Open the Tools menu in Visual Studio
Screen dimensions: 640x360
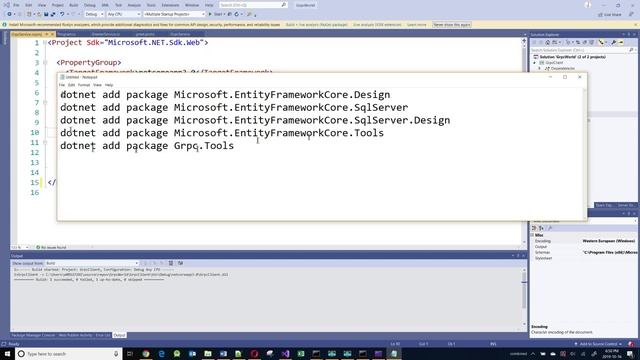pyautogui.click(x=151, y=5)
